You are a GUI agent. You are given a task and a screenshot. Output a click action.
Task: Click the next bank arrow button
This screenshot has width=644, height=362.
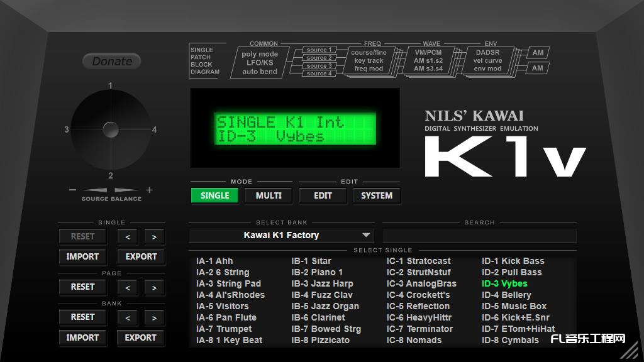point(154,318)
